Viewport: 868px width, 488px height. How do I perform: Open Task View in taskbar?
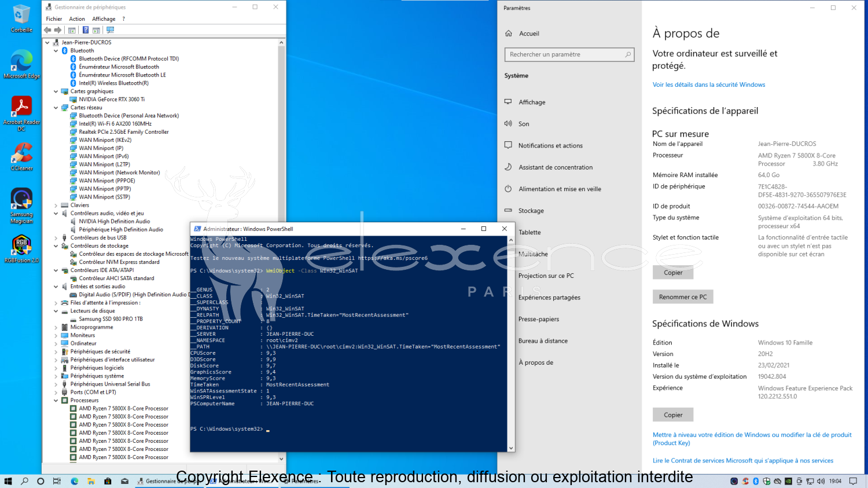point(57,481)
